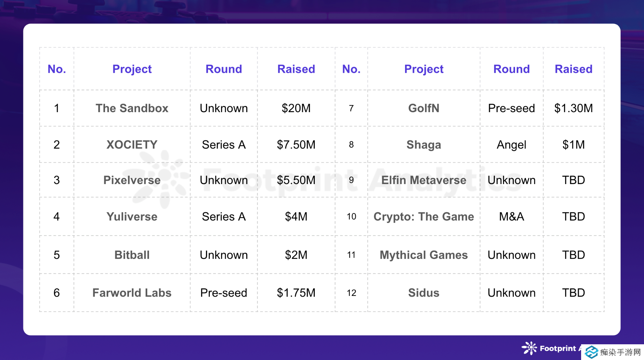644x360 pixels.
Task: Select the GolfN project name
Action: (424, 108)
